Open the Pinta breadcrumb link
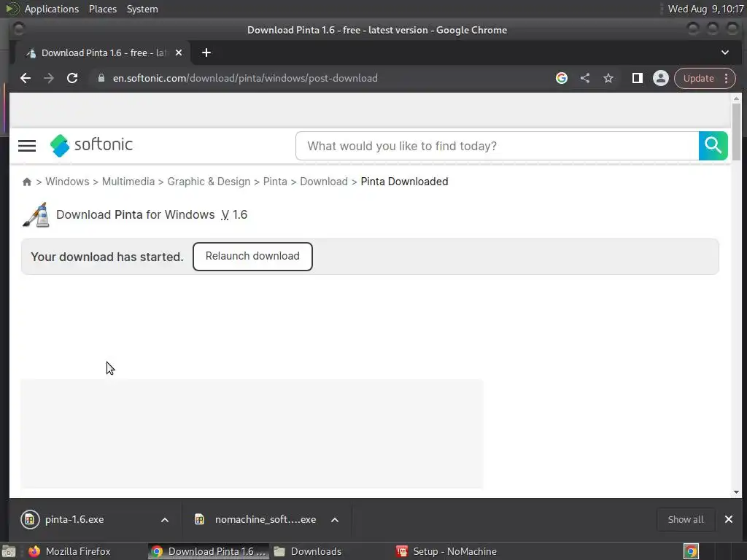The width and height of the screenshot is (747, 560). click(275, 182)
